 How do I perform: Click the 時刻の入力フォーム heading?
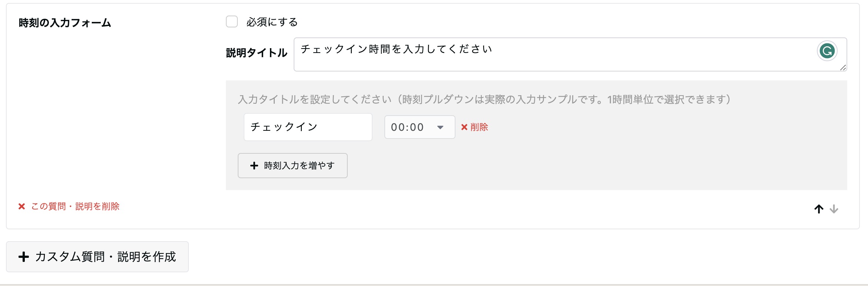tap(65, 23)
